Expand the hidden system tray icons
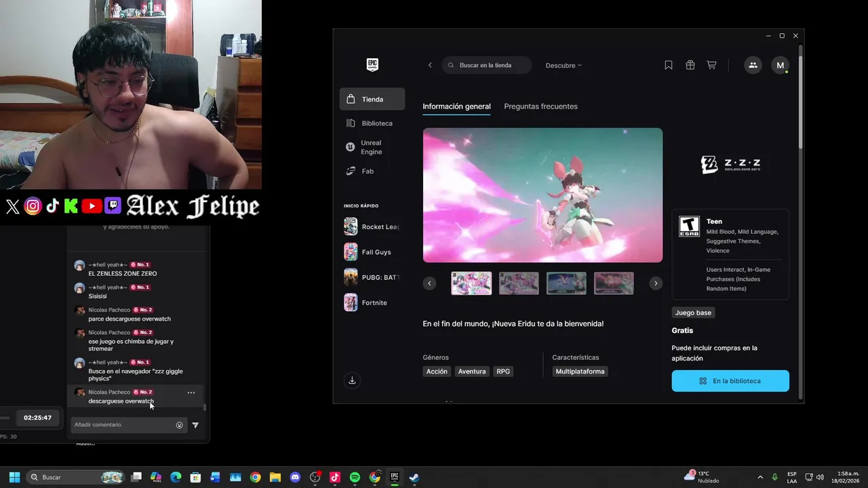Viewport: 868px width, 488px height. [x=760, y=477]
